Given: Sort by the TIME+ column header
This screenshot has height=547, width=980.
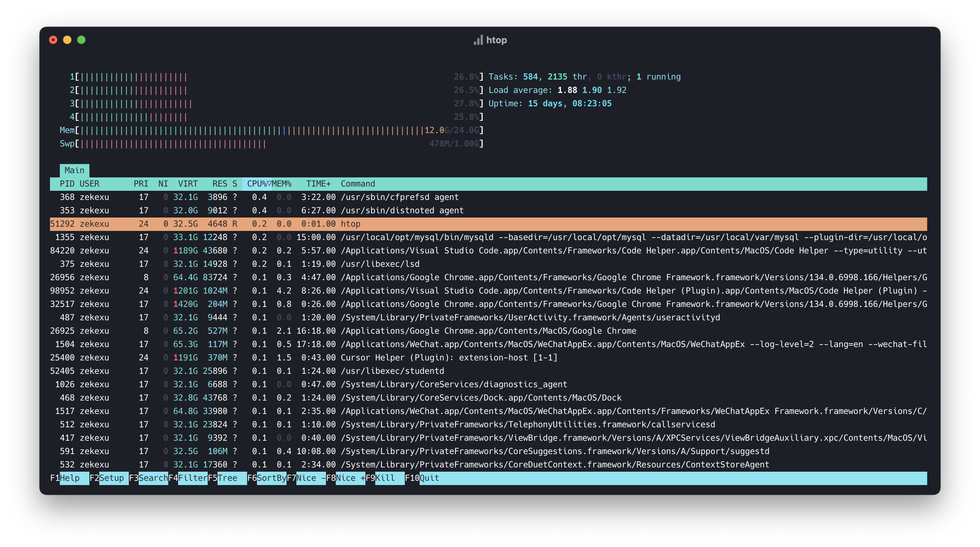Looking at the screenshot, I should pyautogui.click(x=319, y=184).
